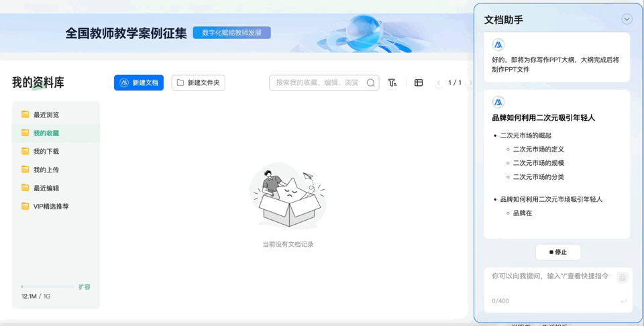Click the folder icon beside VIP精选推荐
Viewport: 644px width, 326px height.
coord(25,206)
